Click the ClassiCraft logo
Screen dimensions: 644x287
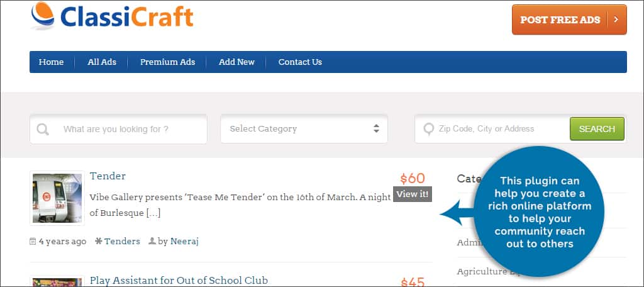pyautogui.click(x=112, y=16)
